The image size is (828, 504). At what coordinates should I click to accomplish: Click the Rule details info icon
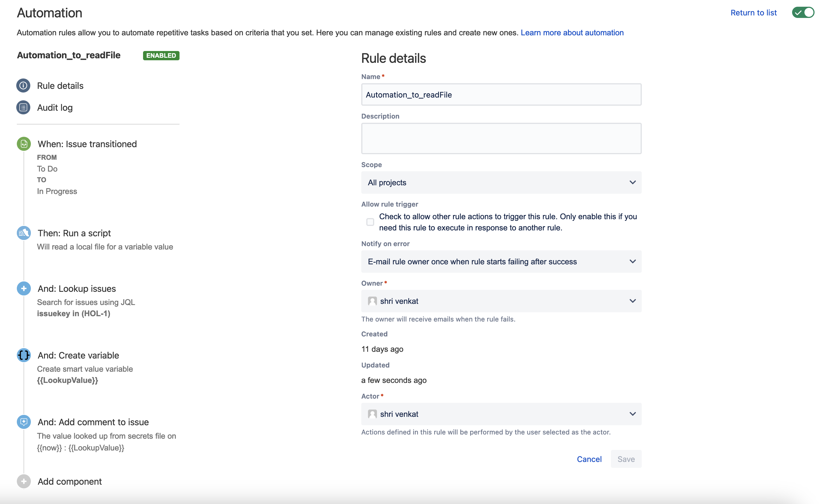coord(23,85)
